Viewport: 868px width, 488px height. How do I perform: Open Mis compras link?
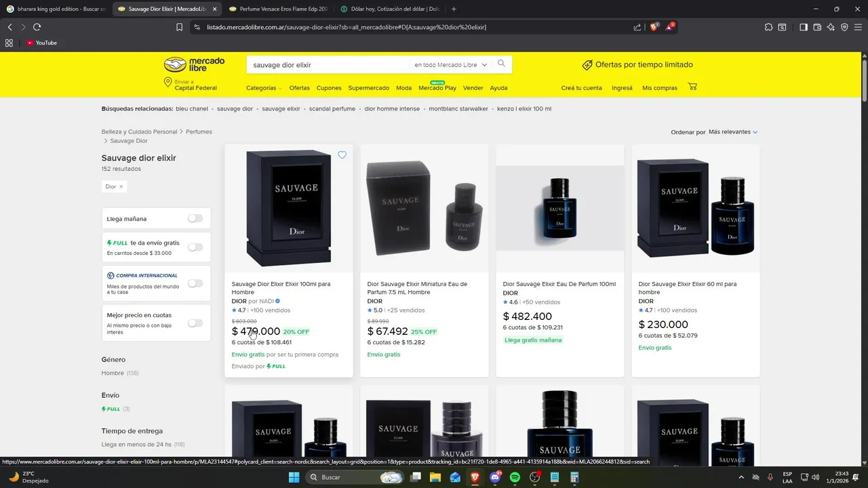(x=660, y=88)
